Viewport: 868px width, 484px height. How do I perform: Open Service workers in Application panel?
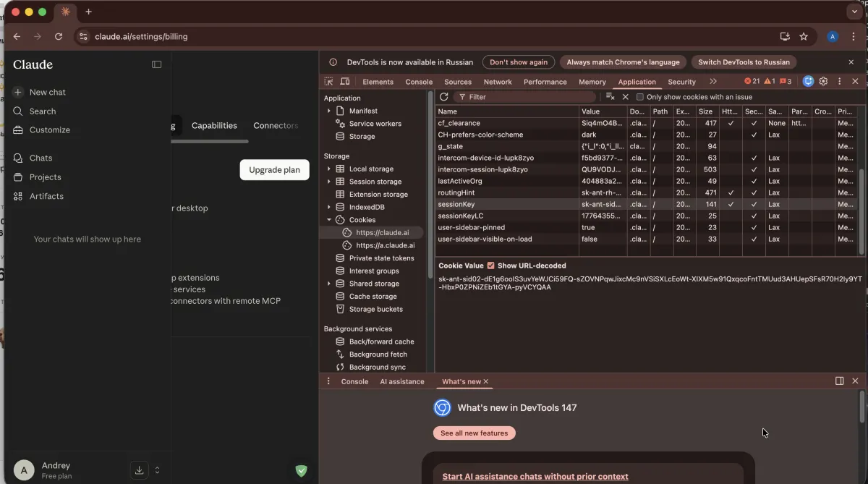click(x=375, y=124)
